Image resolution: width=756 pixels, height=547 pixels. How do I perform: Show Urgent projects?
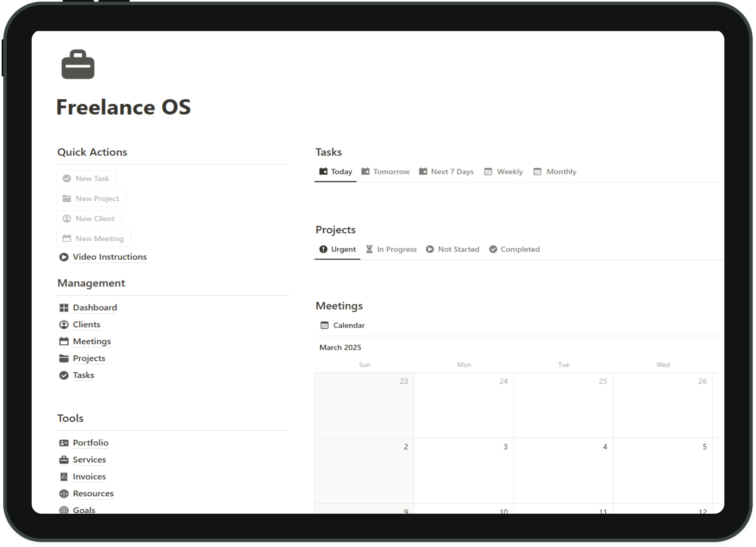point(338,249)
